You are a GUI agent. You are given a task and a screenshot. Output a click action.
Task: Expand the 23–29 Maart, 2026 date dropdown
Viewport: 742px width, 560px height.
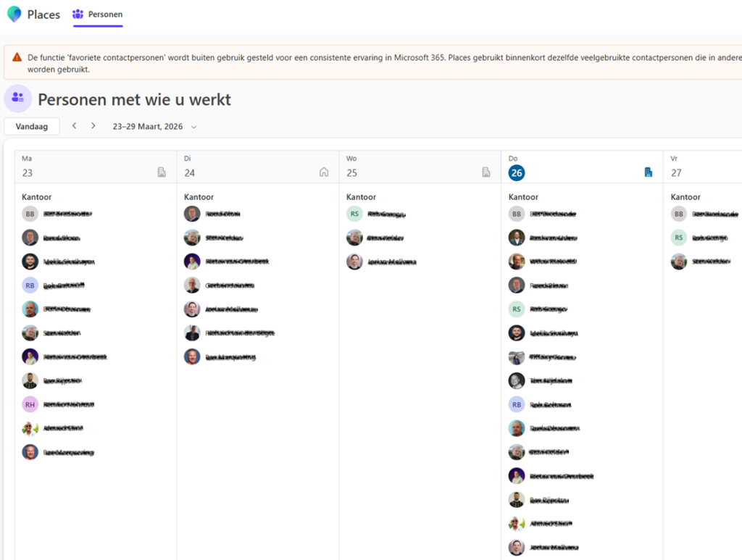pyautogui.click(x=193, y=127)
